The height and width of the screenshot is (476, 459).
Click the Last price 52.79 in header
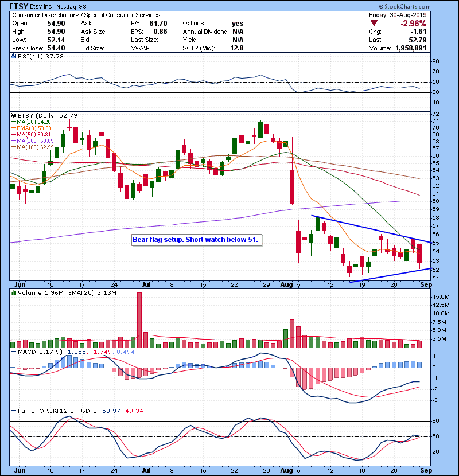coord(418,40)
